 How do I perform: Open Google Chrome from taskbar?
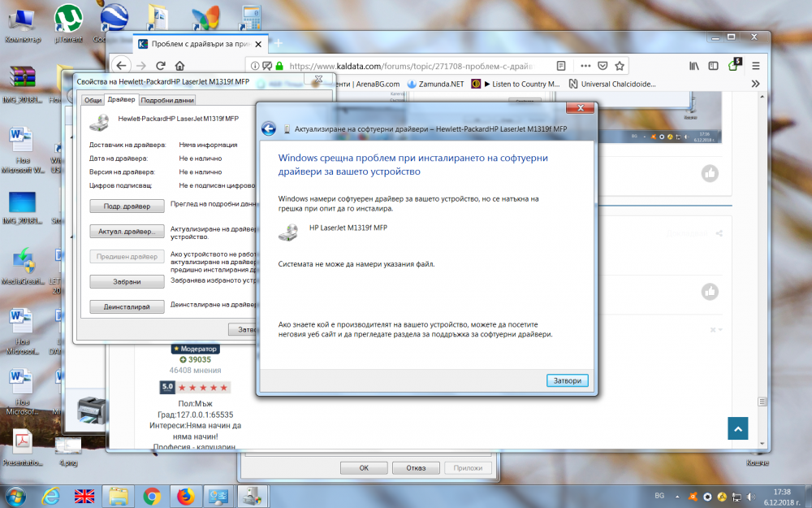point(152,497)
